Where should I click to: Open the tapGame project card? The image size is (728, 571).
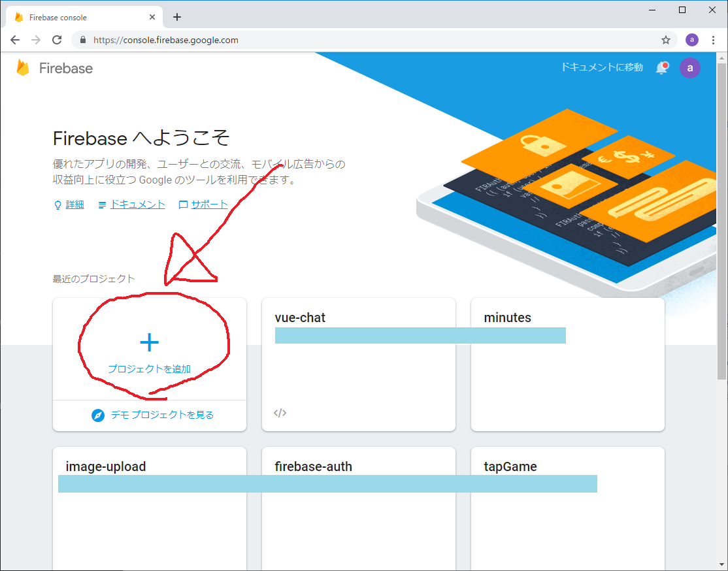pyautogui.click(x=567, y=509)
